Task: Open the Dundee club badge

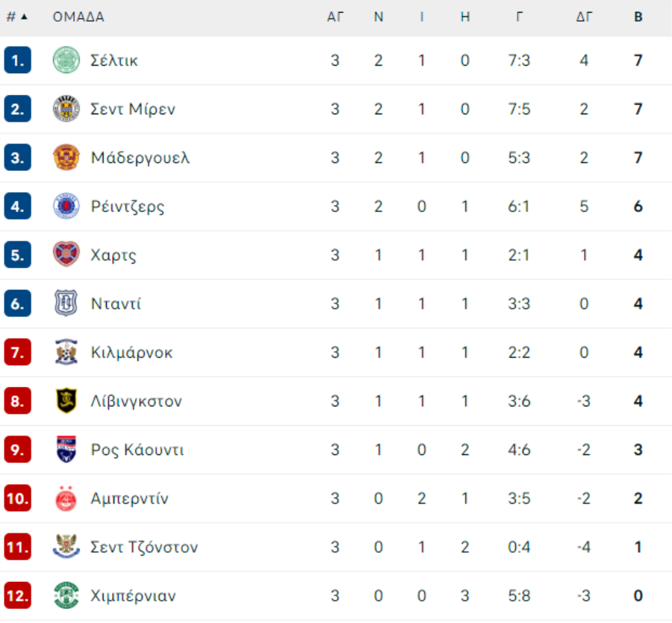Action: point(66,303)
